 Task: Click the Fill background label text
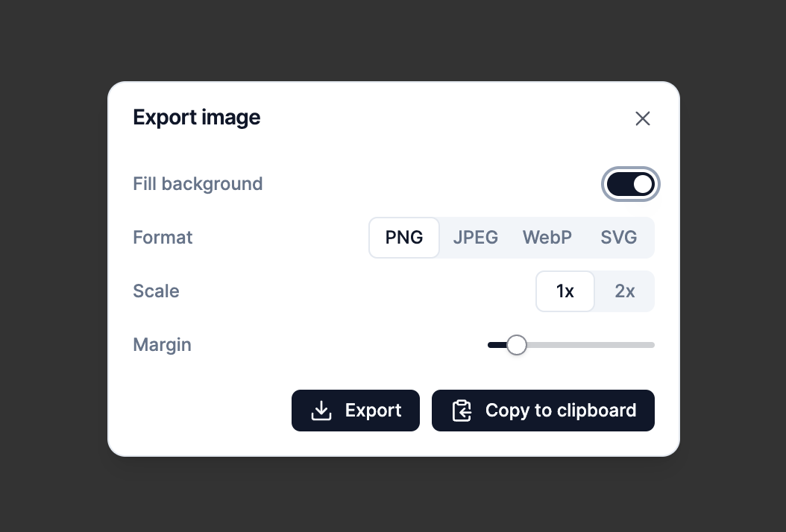click(198, 184)
